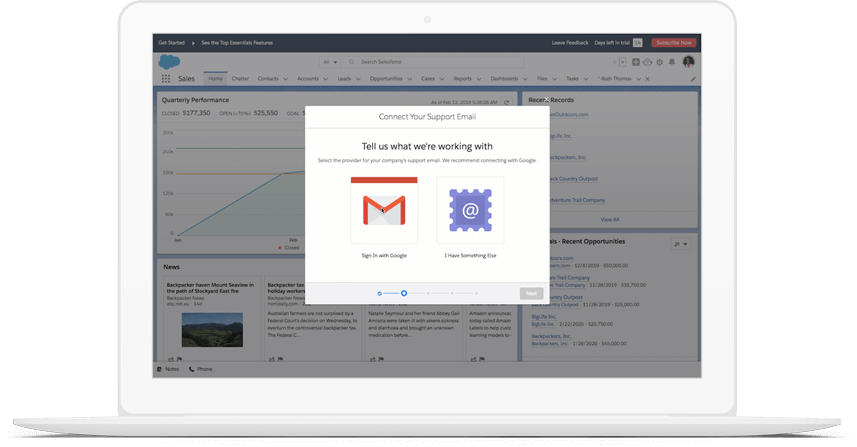The width and height of the screenshot is (857, 447).
Task: Click the Subscribe Now button
Action: click(x=674, y=43)
